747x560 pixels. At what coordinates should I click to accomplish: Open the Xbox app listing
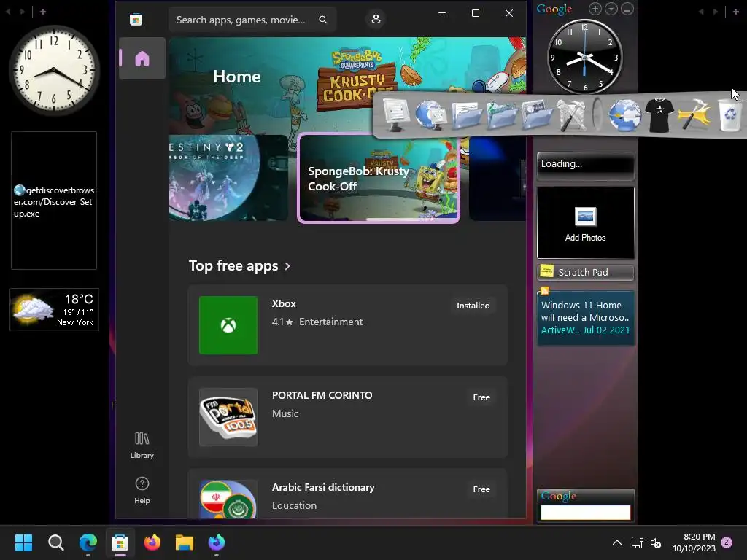click(347, 325)
